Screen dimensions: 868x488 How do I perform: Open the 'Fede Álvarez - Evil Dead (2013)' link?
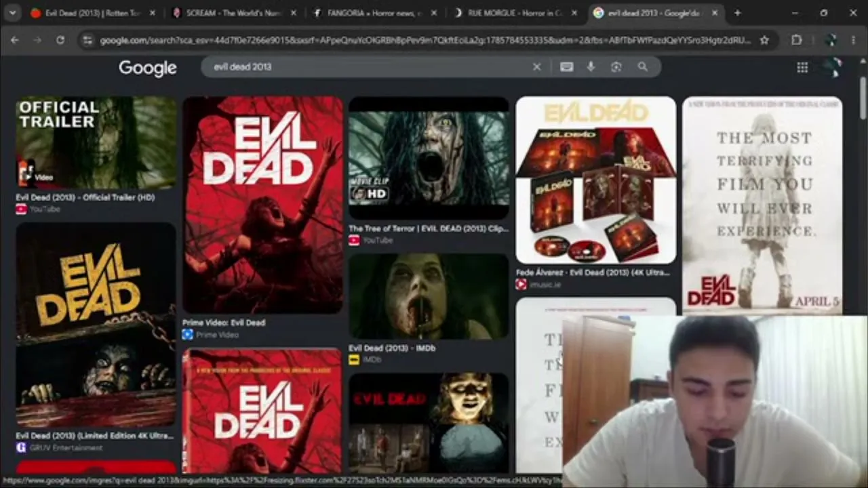(593, 272)
